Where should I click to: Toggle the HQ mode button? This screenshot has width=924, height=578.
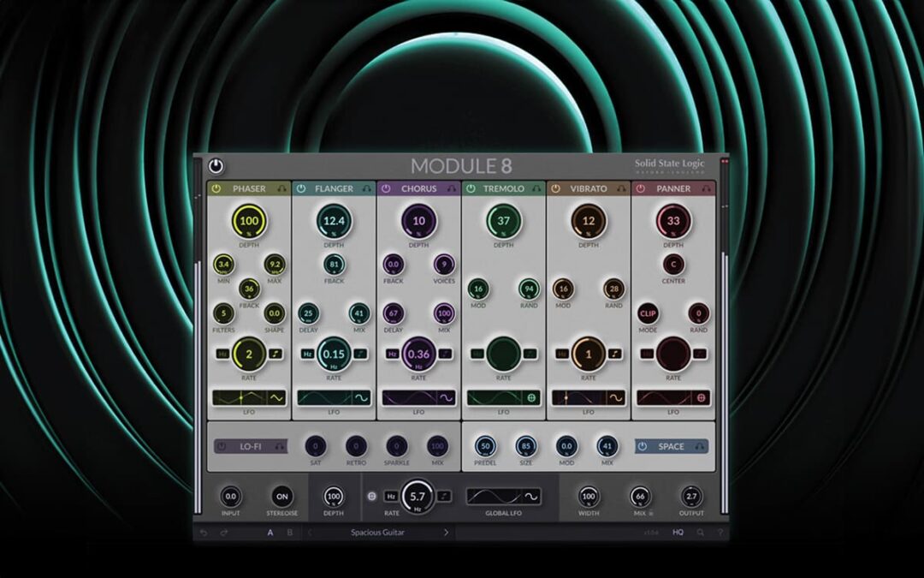[x=678, y=533]
